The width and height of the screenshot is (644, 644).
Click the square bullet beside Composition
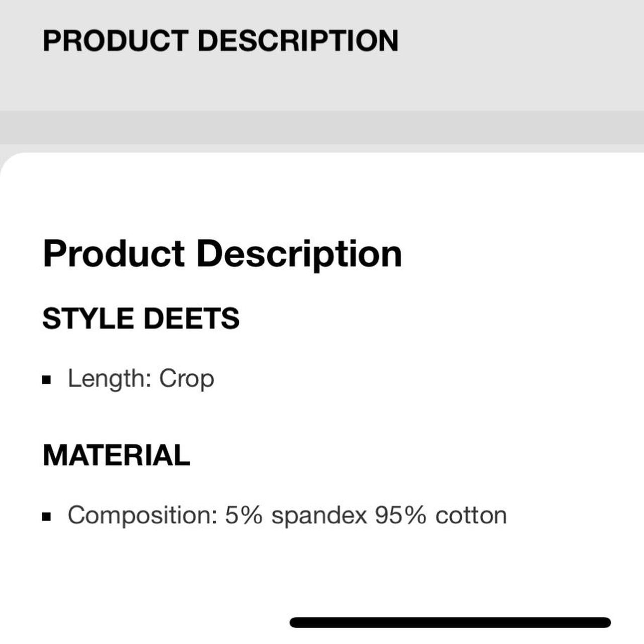(x=47, y=516)
